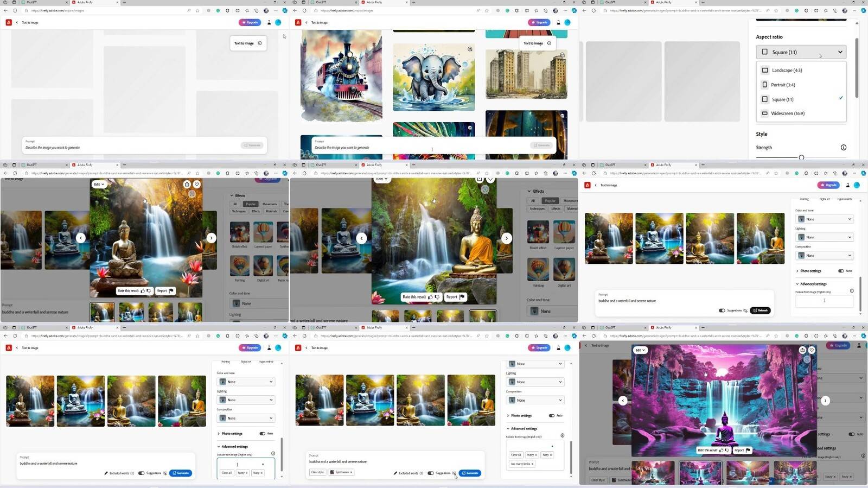Favorite the bronze Buddha preview with the heart
868x488 pixels.
click(x=197, y=185)
